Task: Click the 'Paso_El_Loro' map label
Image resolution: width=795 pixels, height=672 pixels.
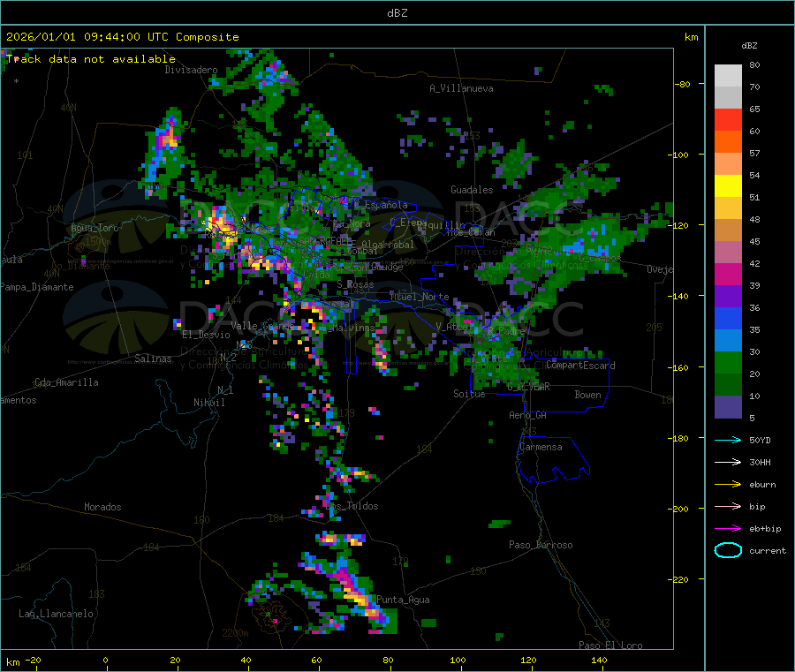Action: pyautogui.click(x=610, y=646)
